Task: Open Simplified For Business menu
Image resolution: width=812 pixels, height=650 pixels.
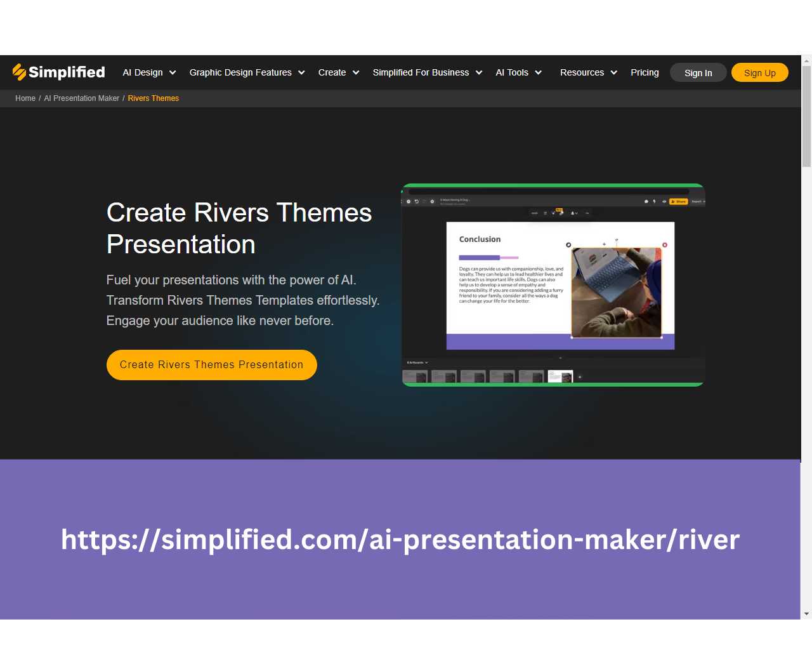Action: tap(421, 72)
